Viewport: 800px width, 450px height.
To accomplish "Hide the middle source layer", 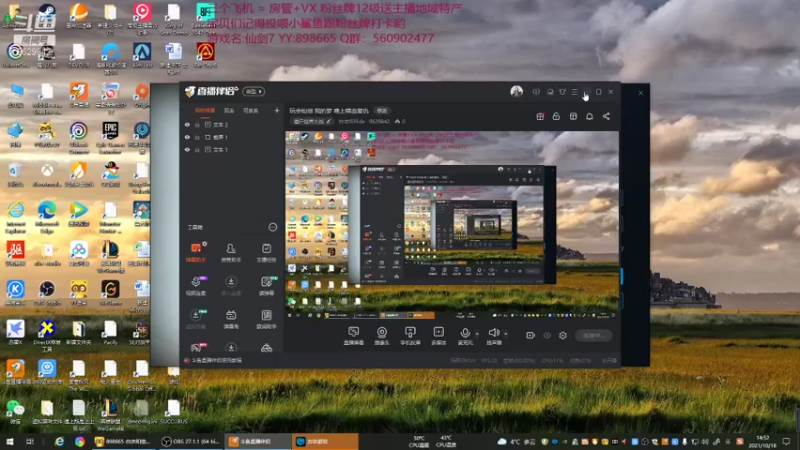I will pos(187,137).
